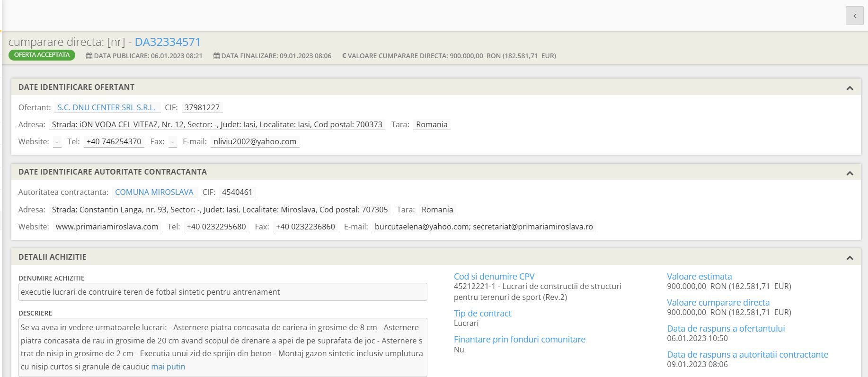Click the 'Data de raspuns a ofertantului' label
Viewport: 868px width, 377px height.
(726, 328)
